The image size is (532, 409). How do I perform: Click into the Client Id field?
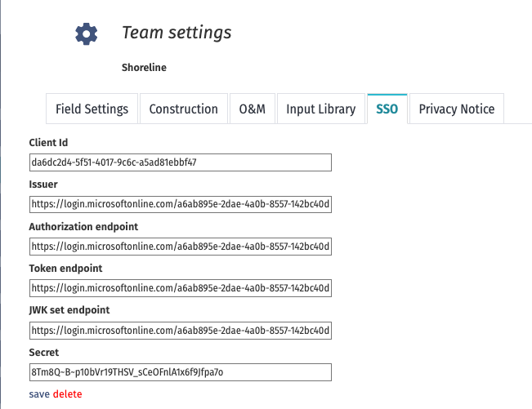click(x=181, y=162)
